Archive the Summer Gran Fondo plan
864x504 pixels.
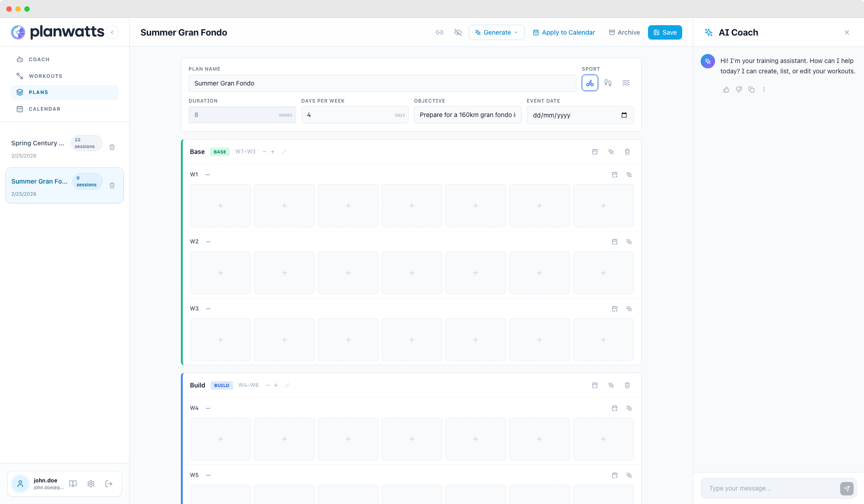coord(624,32)
